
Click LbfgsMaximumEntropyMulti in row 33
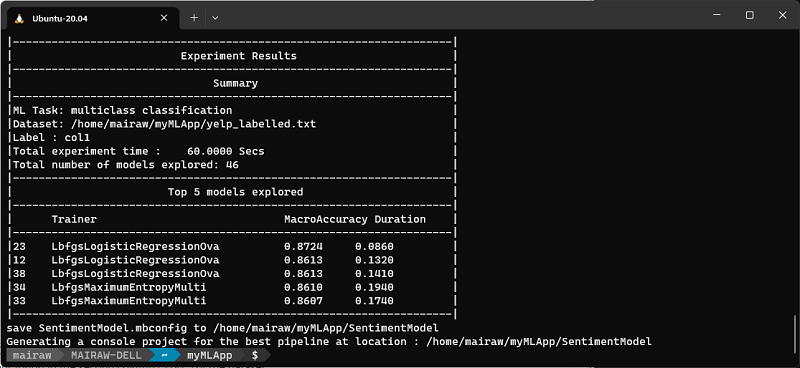point(129,301)
